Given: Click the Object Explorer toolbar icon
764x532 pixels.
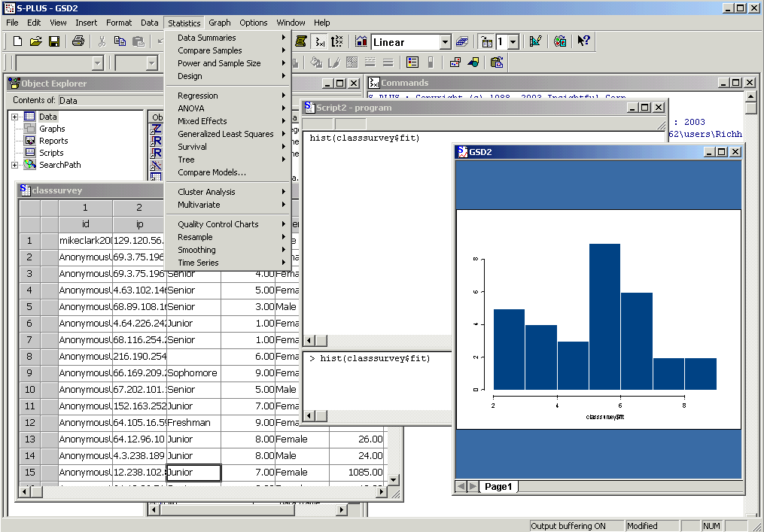Looking at the screenshot, I should point(536,42).
